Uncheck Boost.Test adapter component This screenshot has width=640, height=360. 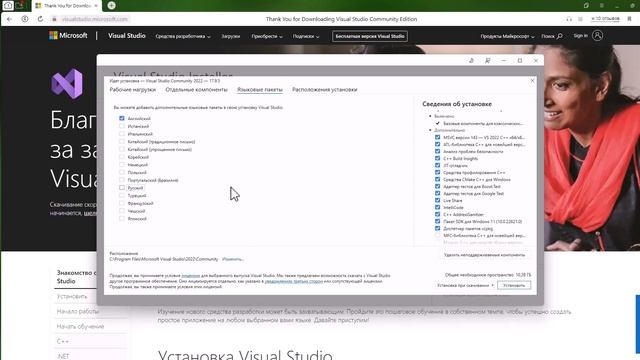438,187
